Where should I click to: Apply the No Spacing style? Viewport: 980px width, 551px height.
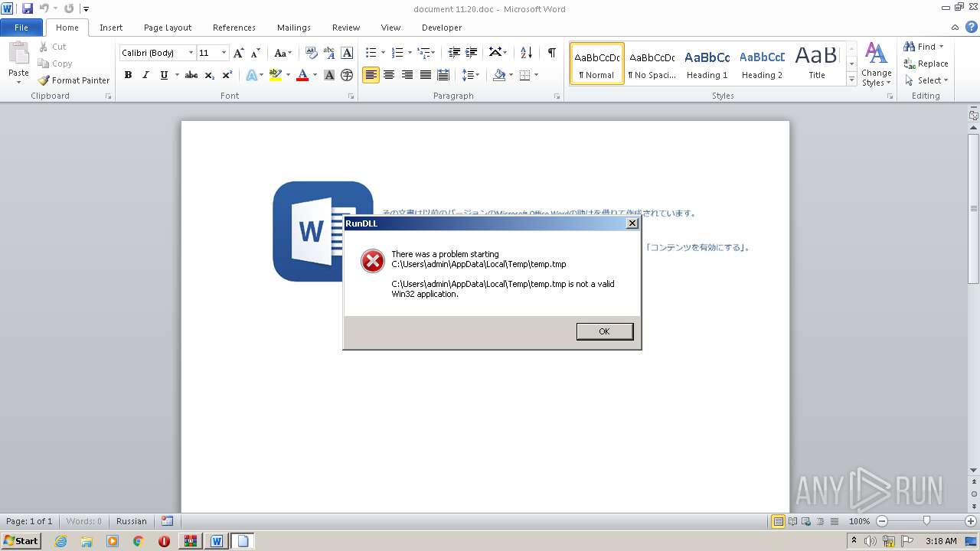(652, 64)
